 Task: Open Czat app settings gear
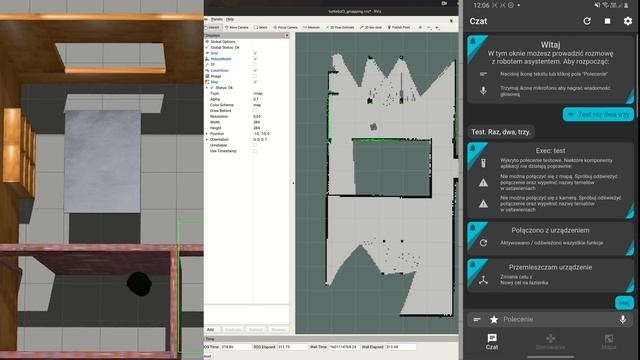click(628, 21)
